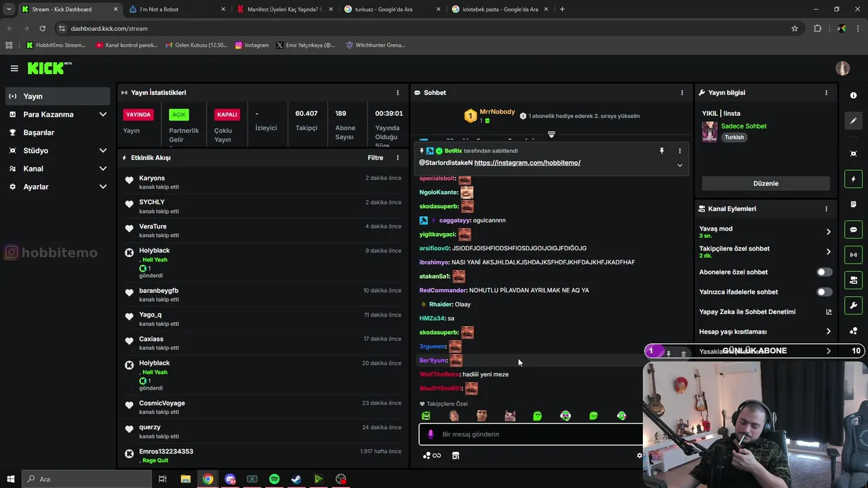Screen dimensions: 868x488
Task: Click the camera panel icon in right rail
Action: 853,280
